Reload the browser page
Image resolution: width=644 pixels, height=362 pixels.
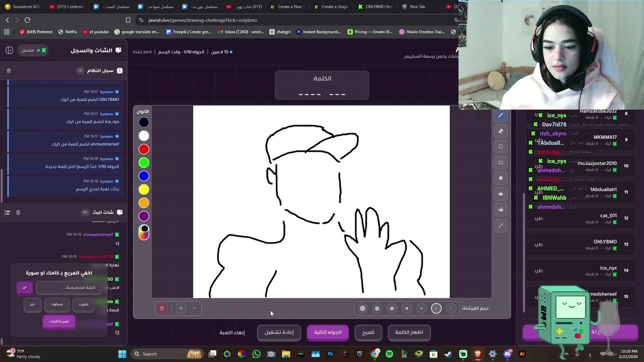pos(27,20)
